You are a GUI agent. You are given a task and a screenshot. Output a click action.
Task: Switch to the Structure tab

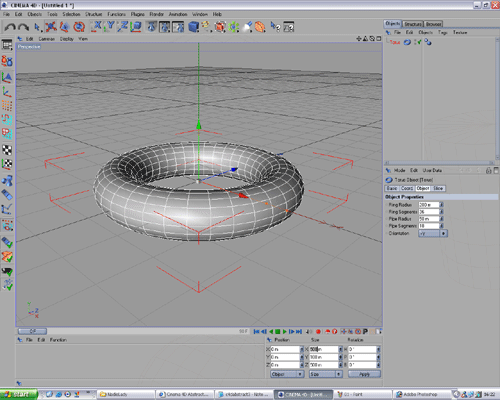click(413, 24)
